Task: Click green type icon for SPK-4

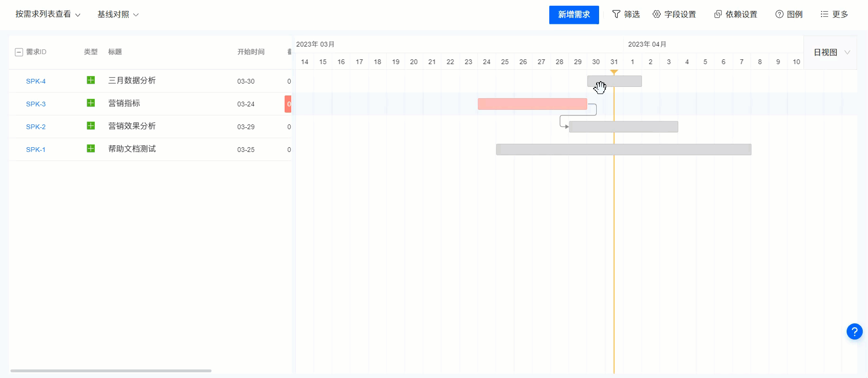Action: 91,80
